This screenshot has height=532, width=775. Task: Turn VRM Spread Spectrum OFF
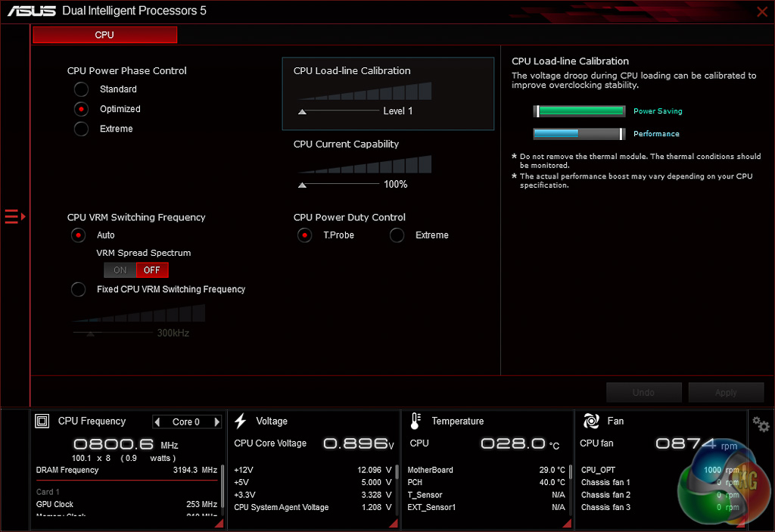click(x=152, y=270)
